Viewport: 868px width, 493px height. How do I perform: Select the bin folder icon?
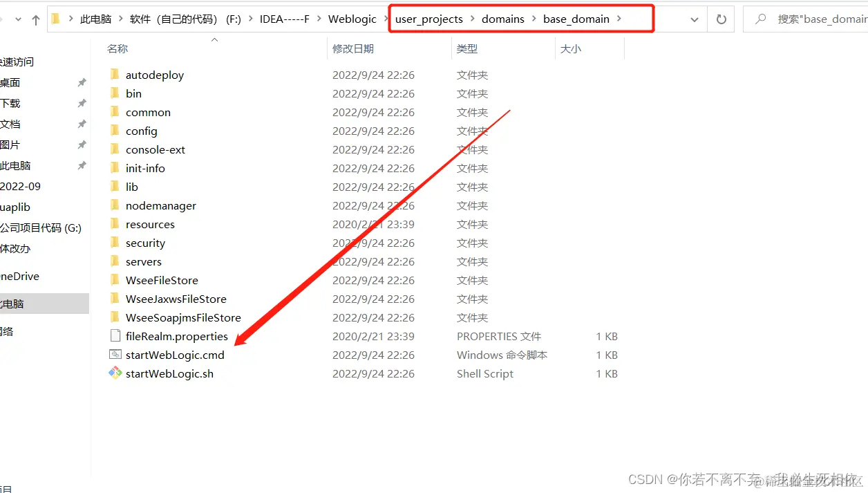pyautogui.click(x=115, y=93)
